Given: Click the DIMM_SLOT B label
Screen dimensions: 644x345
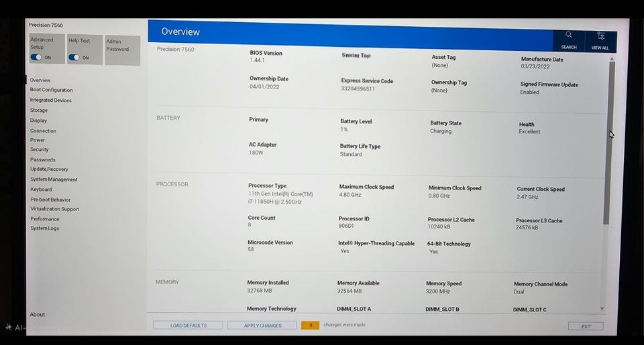Looking at the screenshot, I should (442, 309).
